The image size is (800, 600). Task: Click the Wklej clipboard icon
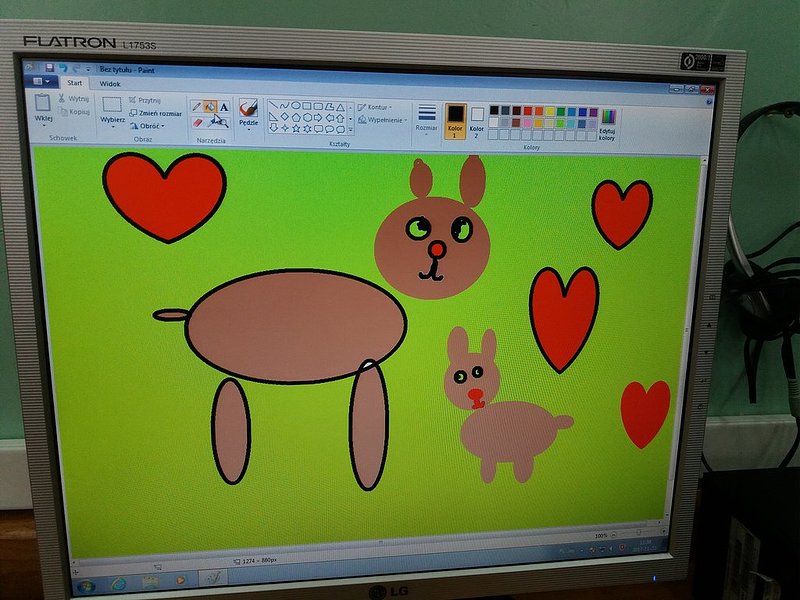(x=43, y=105)
